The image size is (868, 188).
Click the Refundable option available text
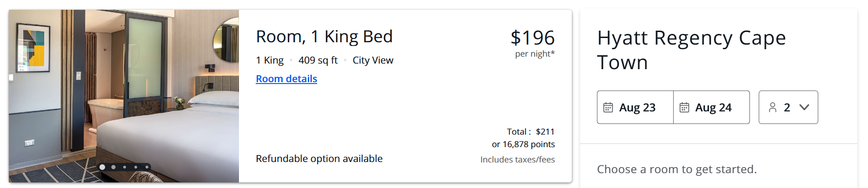click(319, 159)
